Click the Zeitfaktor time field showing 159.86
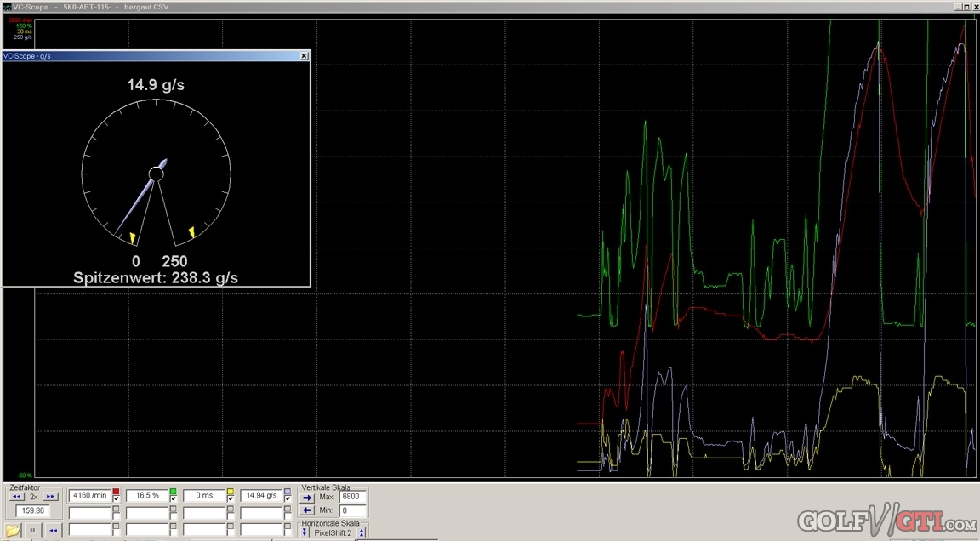This screenshot has width=980, height=541. point(34,510)
